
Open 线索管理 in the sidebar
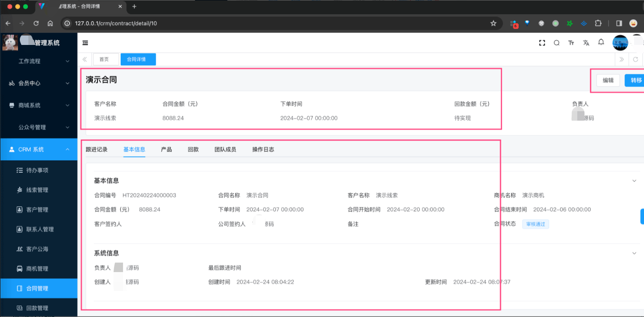click(x=38, y=190)
